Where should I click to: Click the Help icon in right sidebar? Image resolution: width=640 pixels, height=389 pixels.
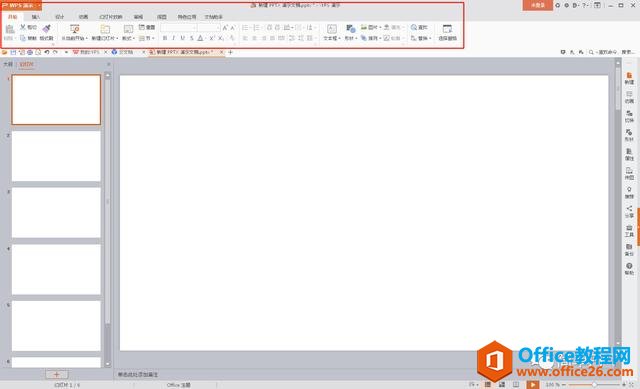pyautogui.click(x=629, y=268)
